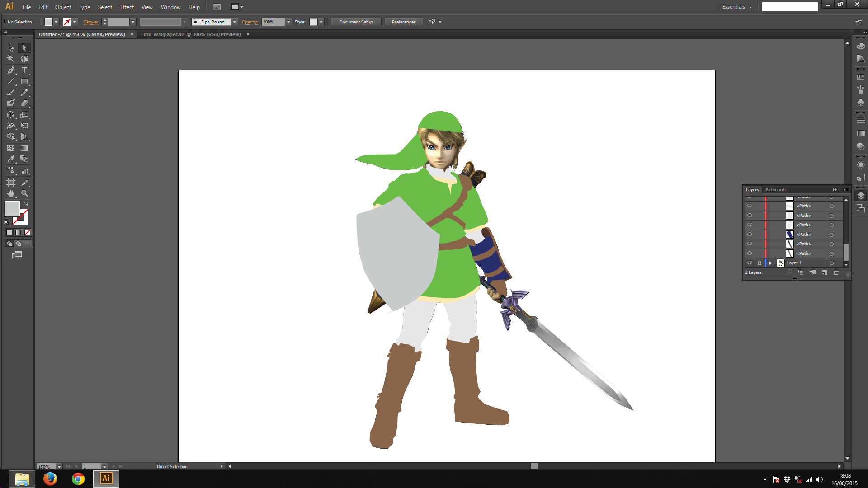
Task: Select the Rotate tool
Action: [11, 115]
